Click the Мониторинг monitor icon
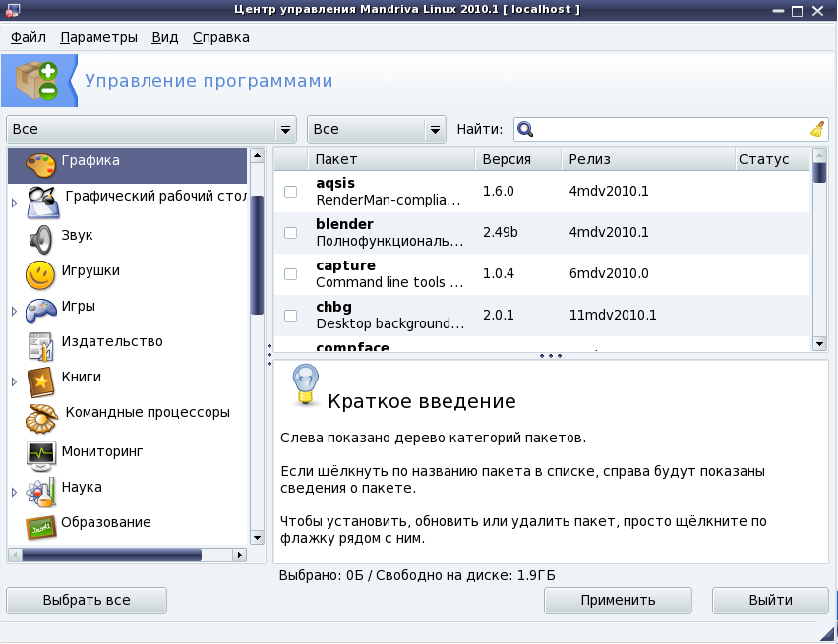This screenshot has height=644, width=838. (x=41, y=456)
